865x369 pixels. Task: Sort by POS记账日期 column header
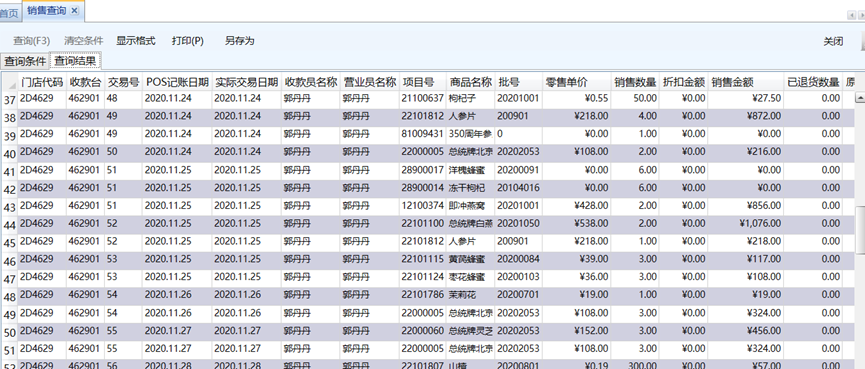click(177, 83)
